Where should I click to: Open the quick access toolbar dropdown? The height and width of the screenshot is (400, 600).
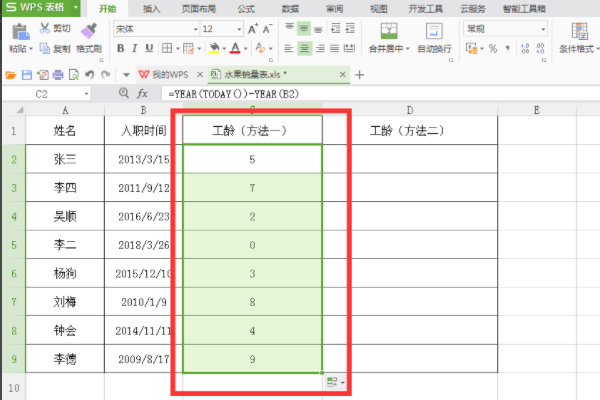click(x=126, y=75)
